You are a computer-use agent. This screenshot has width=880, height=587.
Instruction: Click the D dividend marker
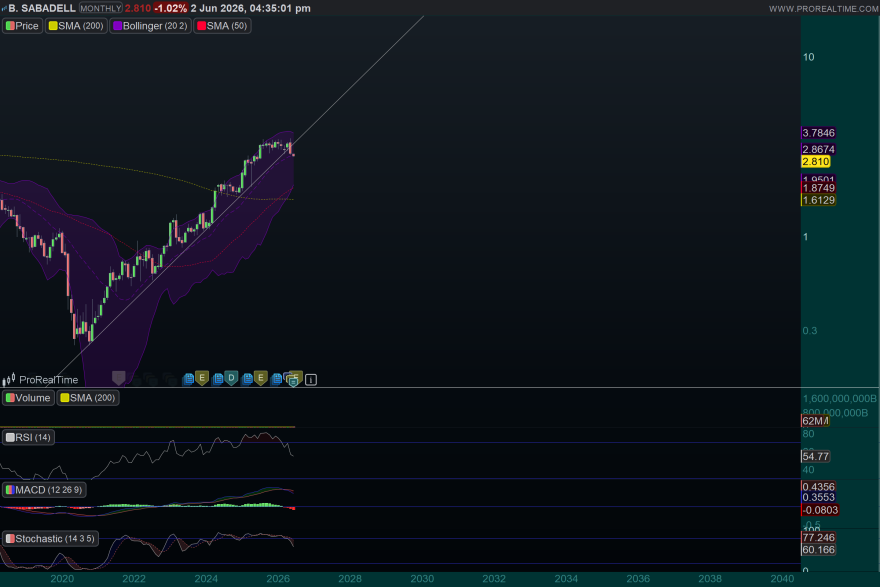pyautogui.click(x=231, y=378)
